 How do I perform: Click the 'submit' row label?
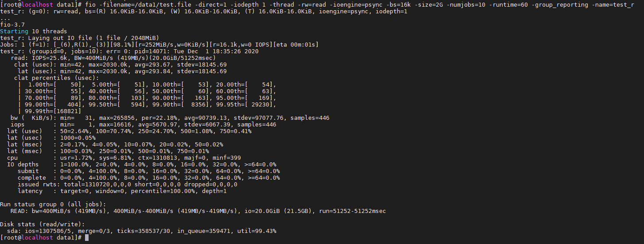(x=28, y=171)
